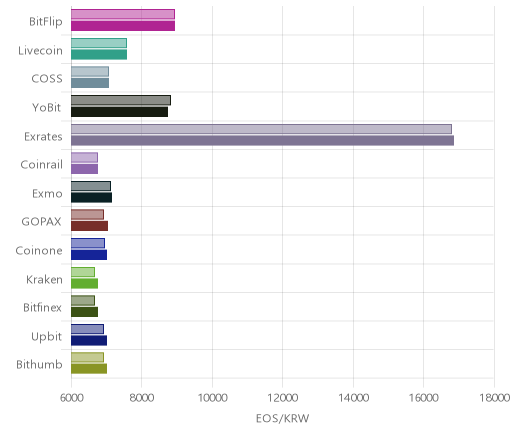Click the dark red GOPAX bar
512x436 pixels.
click(89, 226)
